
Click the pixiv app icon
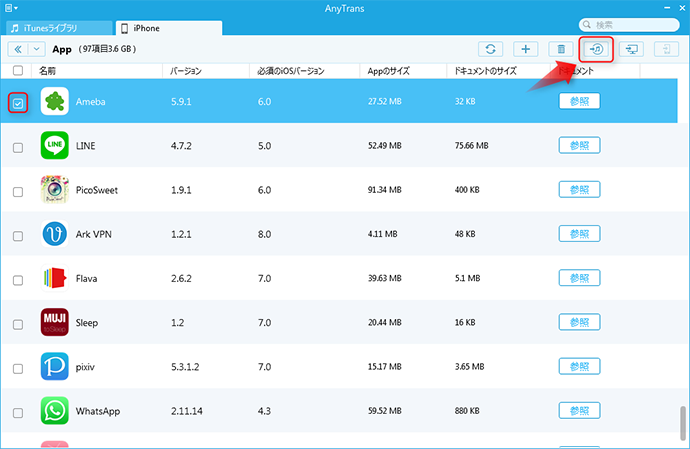pos(55,366)
